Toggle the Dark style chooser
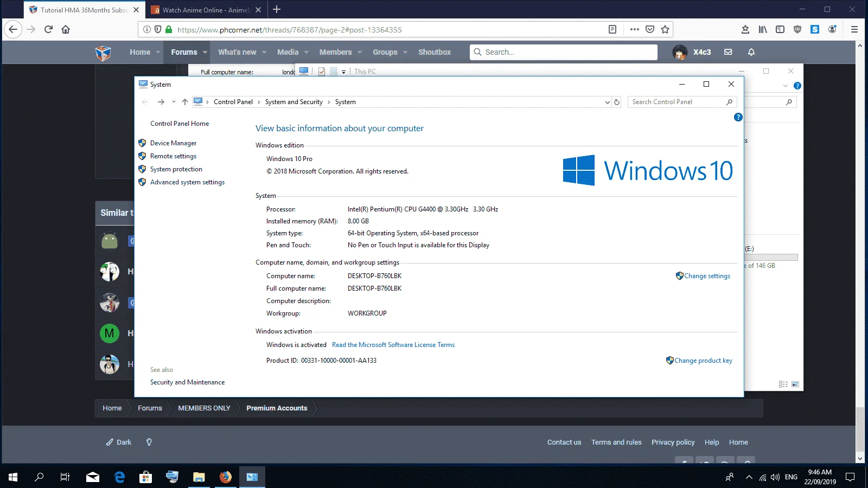This screenshot has width=868, height=488. click(119, 442)
